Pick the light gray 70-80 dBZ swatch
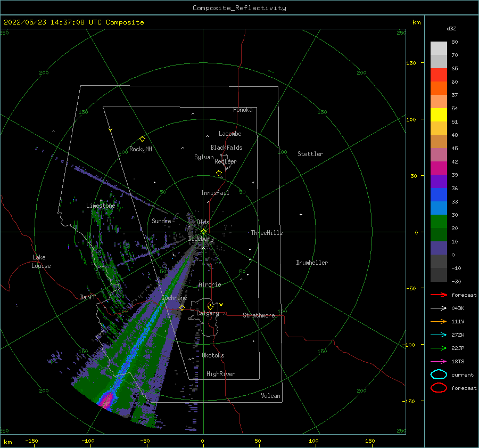 click(439, 48)
